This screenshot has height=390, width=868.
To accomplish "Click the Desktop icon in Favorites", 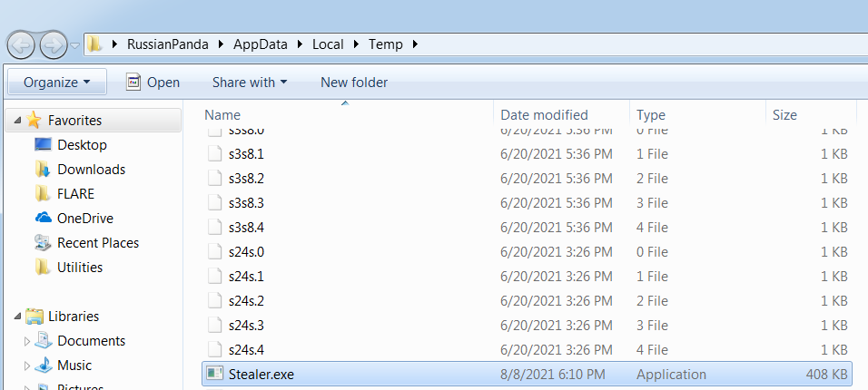I will [x=44, y=144].
